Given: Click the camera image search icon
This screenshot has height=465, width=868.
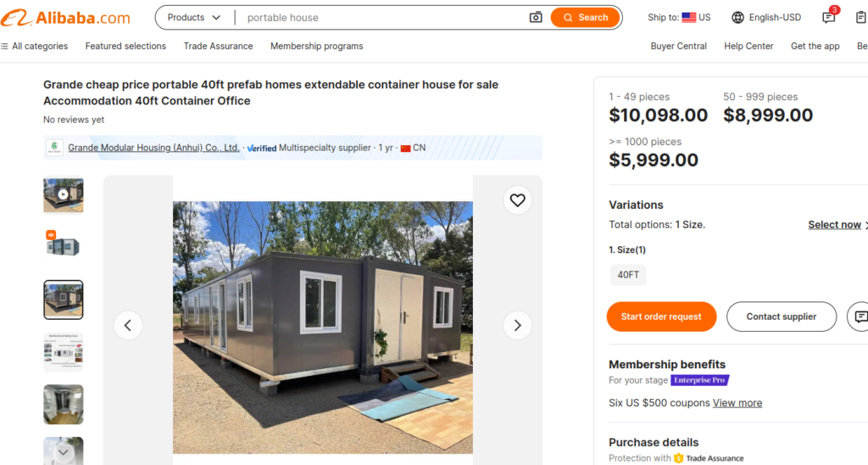Looking at the screenshot, I should tap(536, 18).
